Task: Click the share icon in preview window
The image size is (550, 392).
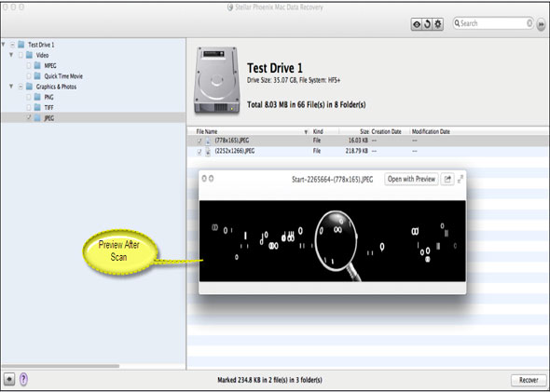Action: pos(447,179)
